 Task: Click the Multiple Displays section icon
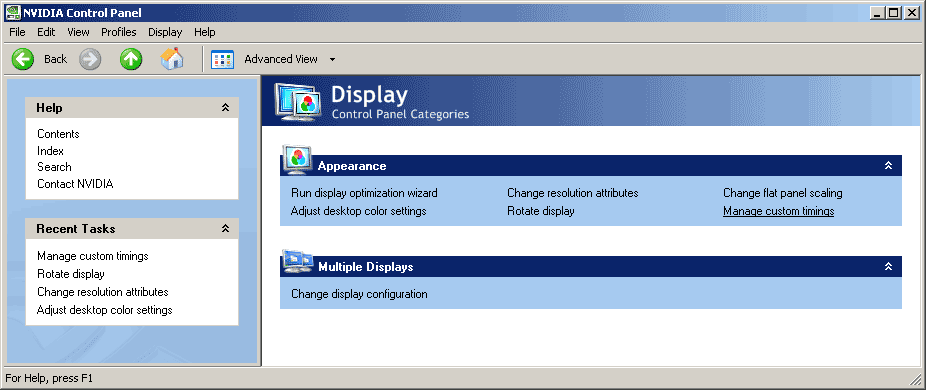pyautogui.click(x=298, y=261)
